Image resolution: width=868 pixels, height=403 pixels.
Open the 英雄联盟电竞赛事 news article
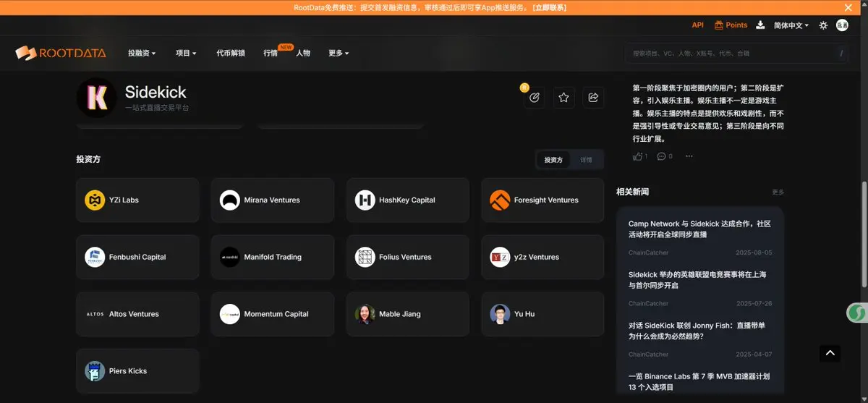[x=697, y=280]
